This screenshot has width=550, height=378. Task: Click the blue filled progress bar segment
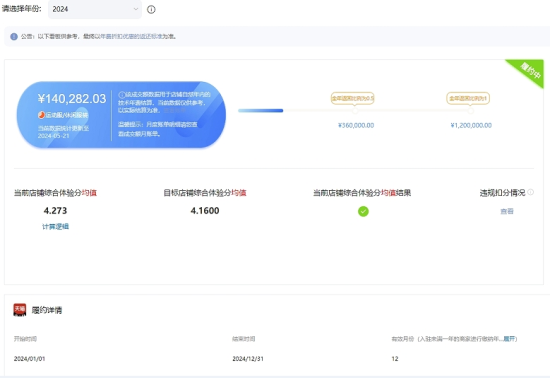(x=261, y=110)
